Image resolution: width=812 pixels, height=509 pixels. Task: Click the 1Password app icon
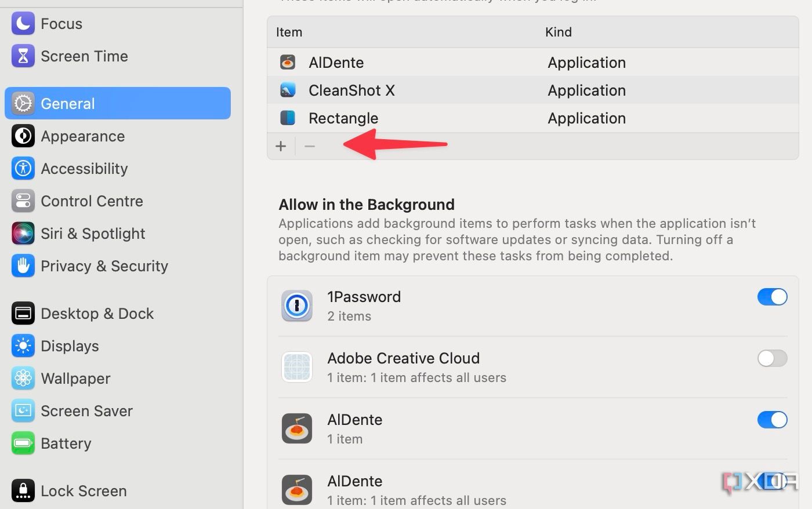(x=297, y=306)
